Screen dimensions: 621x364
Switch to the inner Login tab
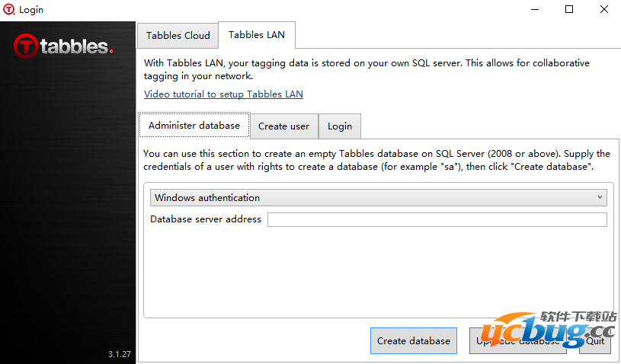[x=339, y=126]
